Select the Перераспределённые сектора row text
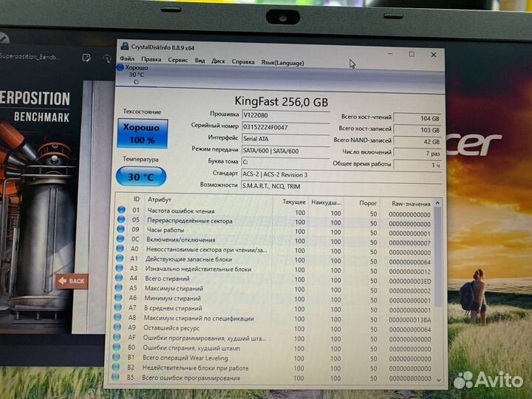Image resolution: width=532 pixels, height=399 pixels. (190, 221)
